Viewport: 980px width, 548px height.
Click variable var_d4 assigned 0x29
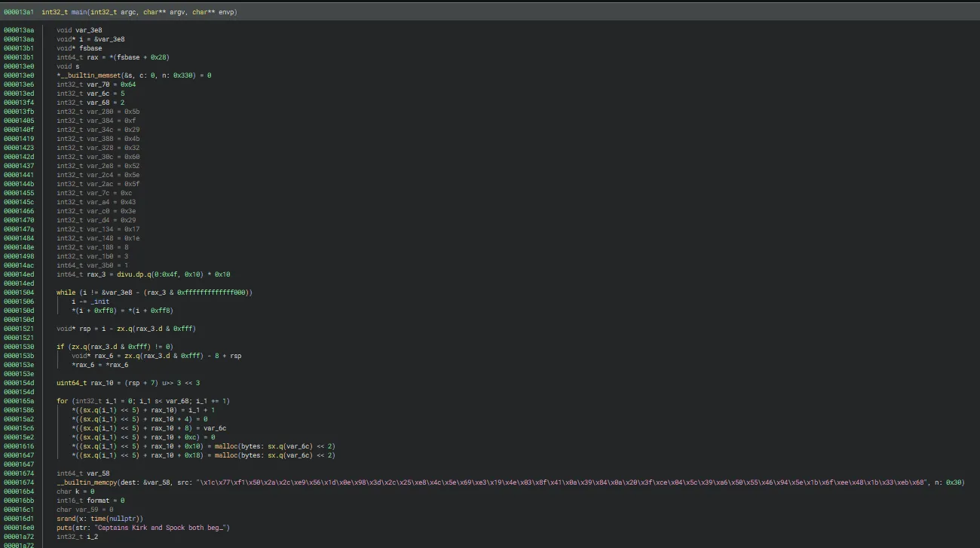96,220
